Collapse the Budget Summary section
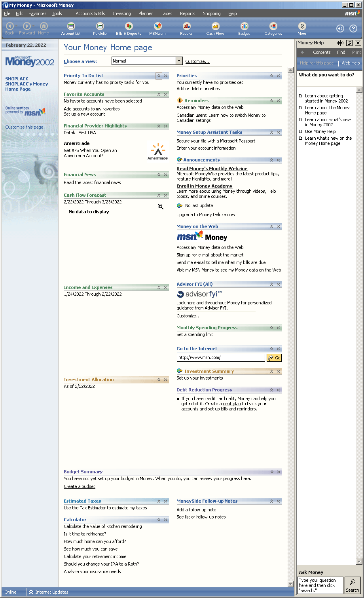 pyautogui.click(x=271, y=472)
